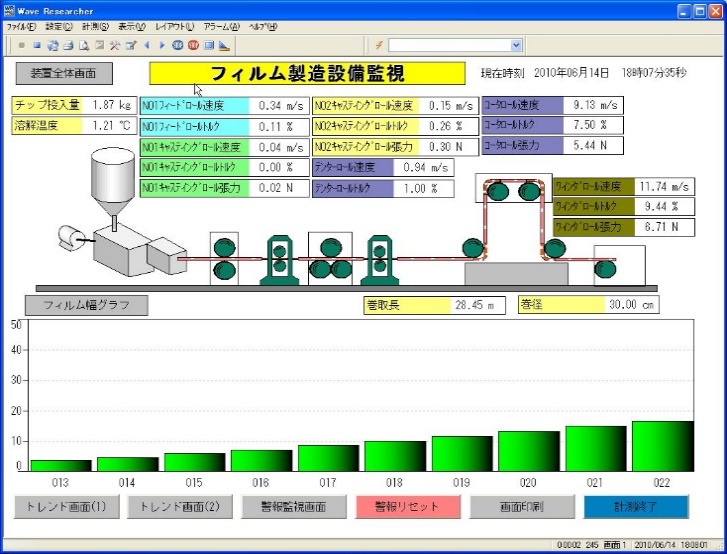
Task: Click the printer toolbar icon
Action: point(68,45)
